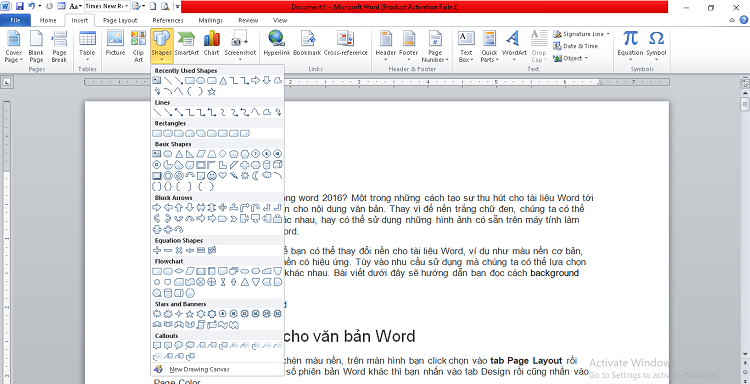Image resolution: width=750 pixels, height=384 pixels.
Task: Select the star in Recently Used Shapes
Action: click(211, 91)
